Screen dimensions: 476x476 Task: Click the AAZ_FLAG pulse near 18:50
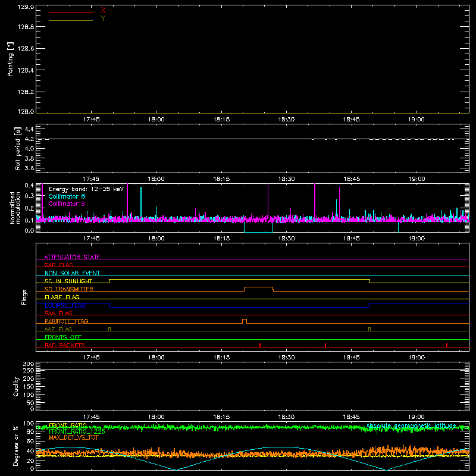point(369,329)
